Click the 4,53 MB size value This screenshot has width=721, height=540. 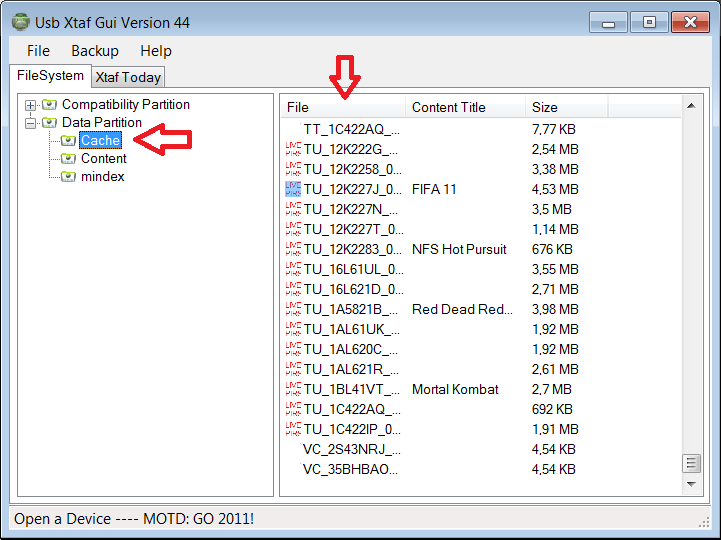(555, 189)
